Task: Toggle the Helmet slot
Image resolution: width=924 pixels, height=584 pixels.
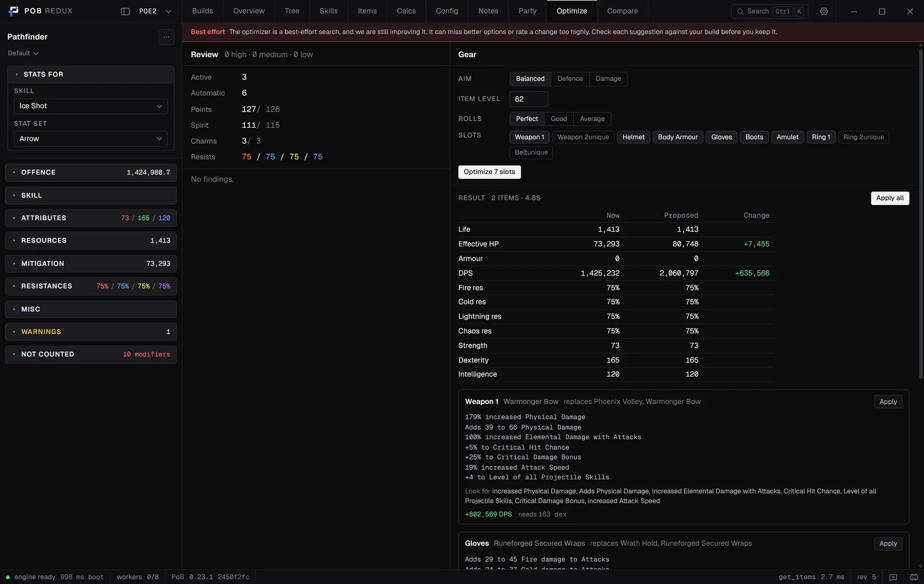Action: (633, 137)
